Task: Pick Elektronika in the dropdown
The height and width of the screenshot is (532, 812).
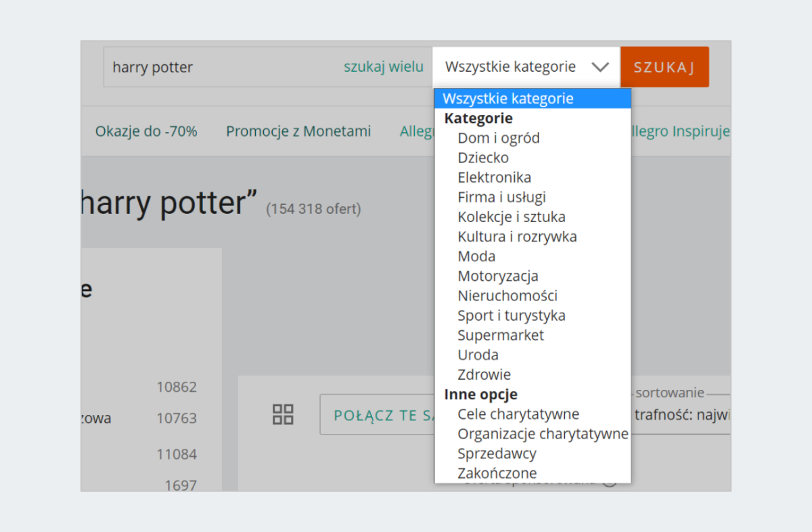Action: pyautogui.click(x=494, y=177)
